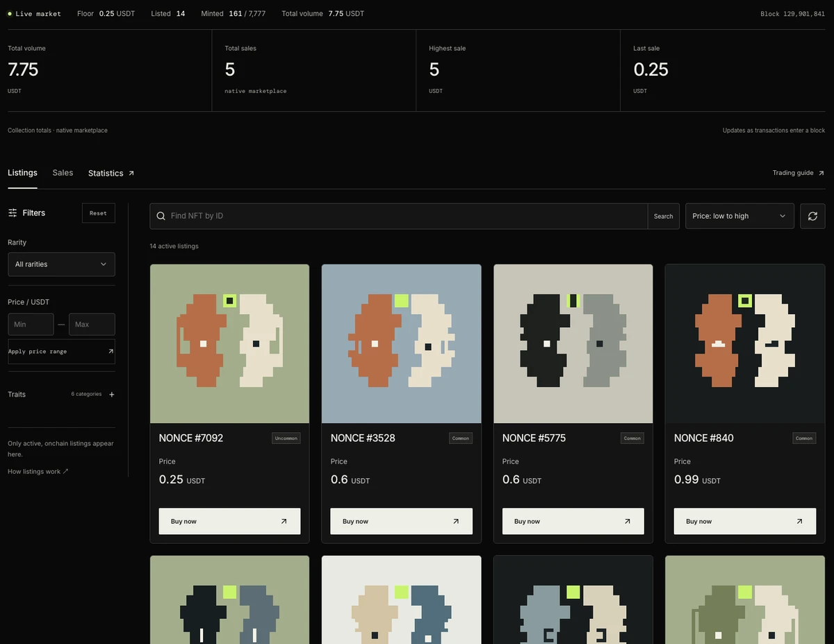Click the magnifier icon in search box

(161, 216)
